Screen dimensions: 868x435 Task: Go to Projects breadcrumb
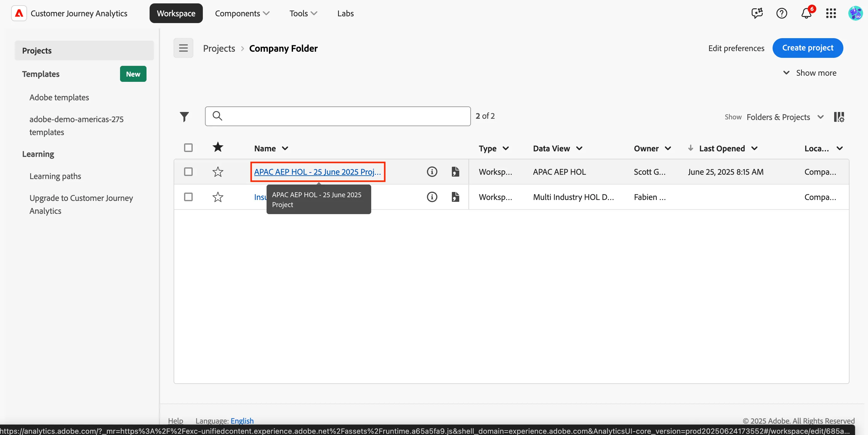(x=219, y=49)
